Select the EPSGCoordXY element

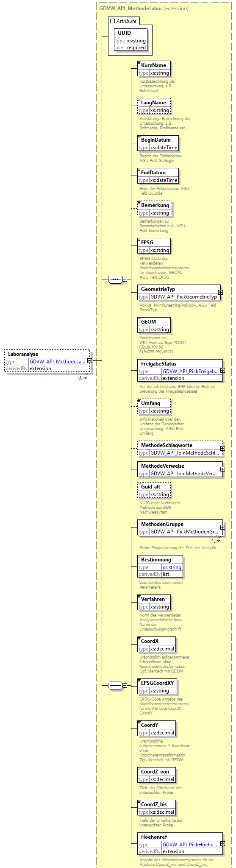pos(158,687)
